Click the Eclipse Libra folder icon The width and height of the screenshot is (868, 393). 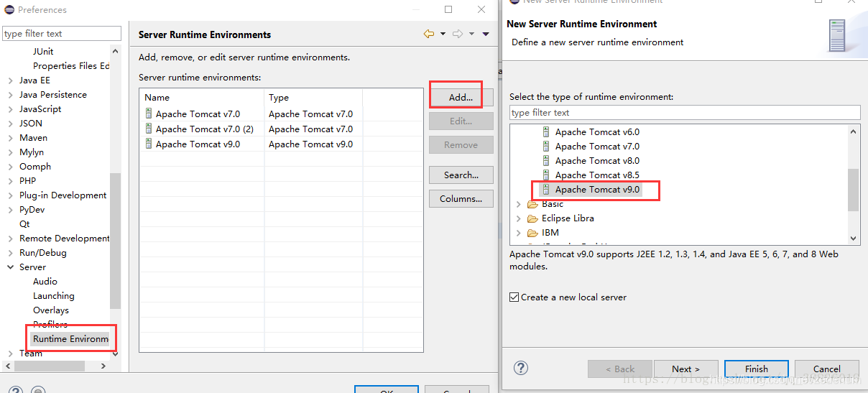point(532,218)
